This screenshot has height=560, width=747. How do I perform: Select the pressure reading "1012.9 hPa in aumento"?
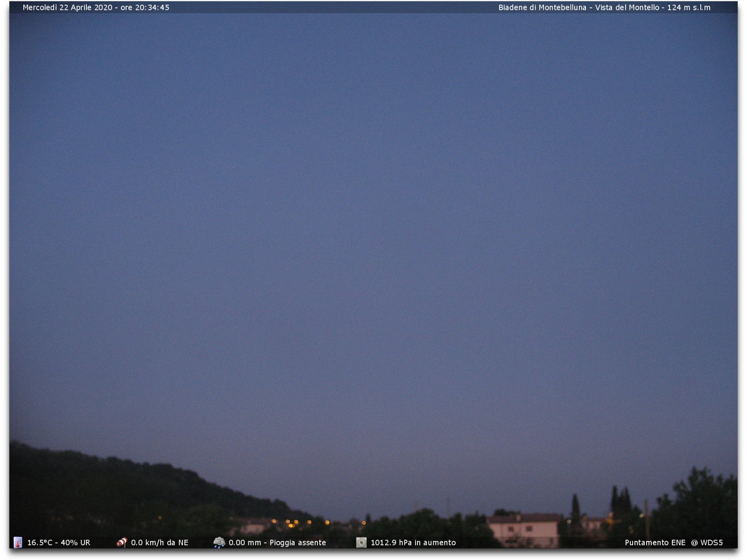coord(413,543)
